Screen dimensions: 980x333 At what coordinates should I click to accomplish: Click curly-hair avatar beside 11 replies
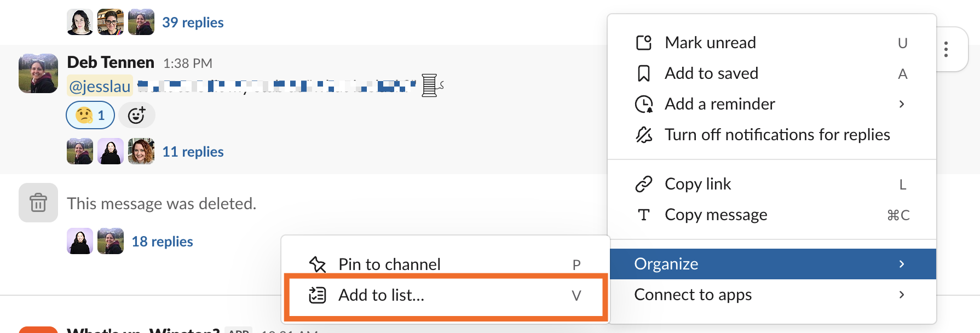(141, 151)
